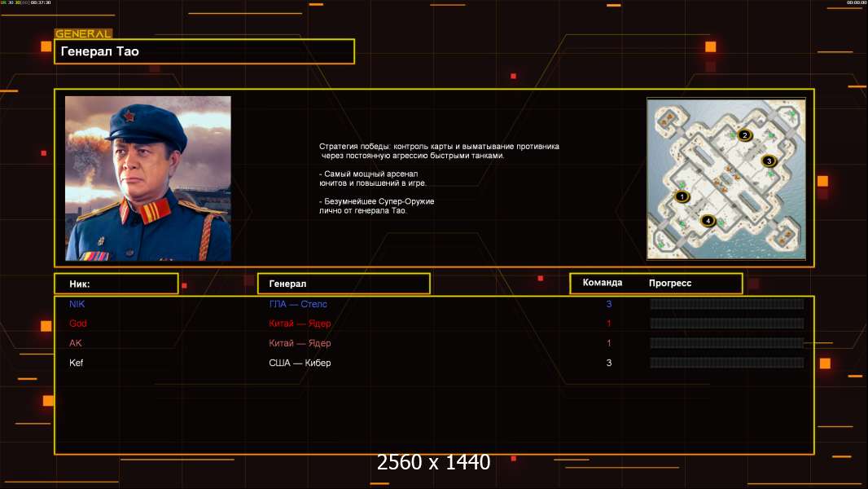Screen dimensions: 868x489
Task: Select player name NIK
Action: (77, 304)
